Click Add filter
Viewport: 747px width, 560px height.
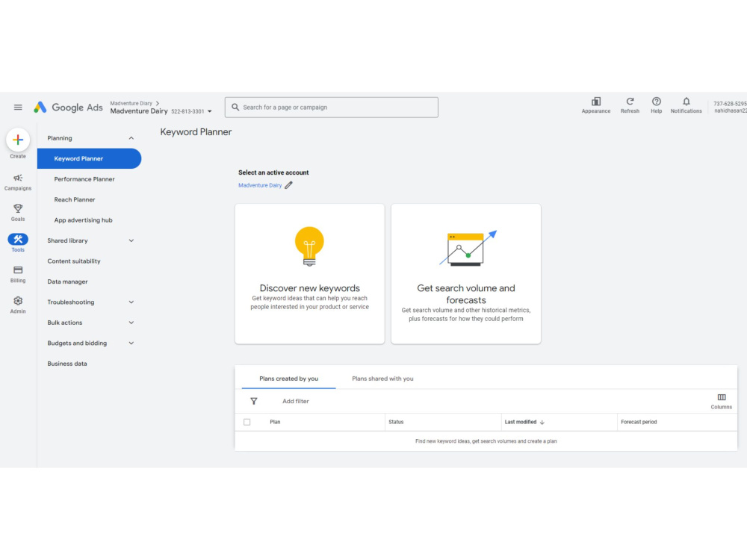click(295, 402)
